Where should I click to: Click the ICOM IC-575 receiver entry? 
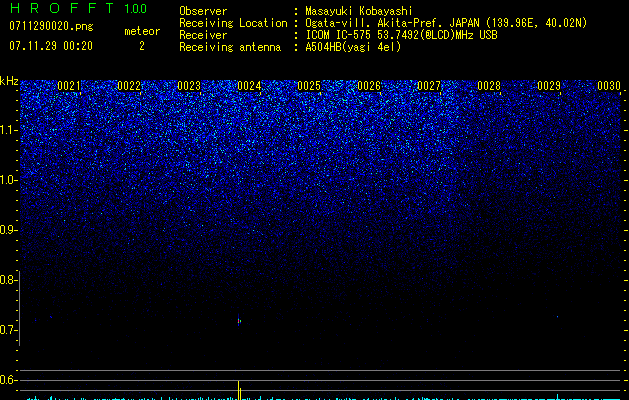401,35
